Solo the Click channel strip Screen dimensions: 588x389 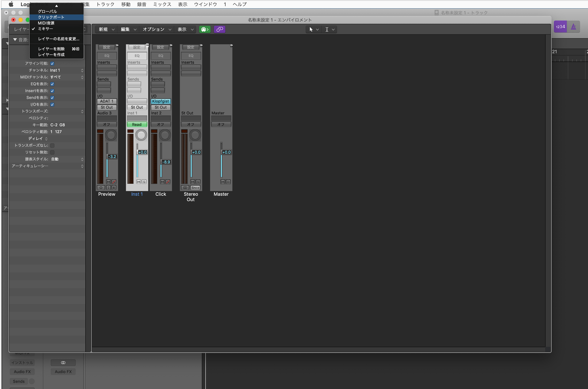point(168,182)
